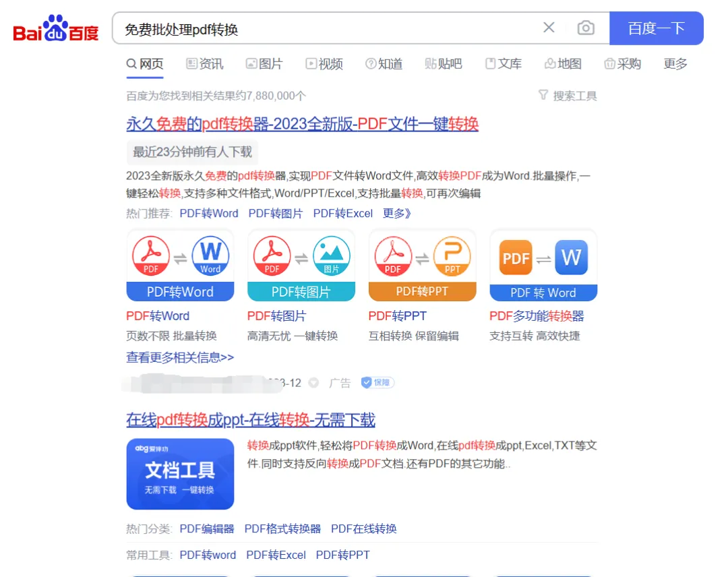
Task: Open hot recommendation link PDF转图片
Action: click(275, 214)
